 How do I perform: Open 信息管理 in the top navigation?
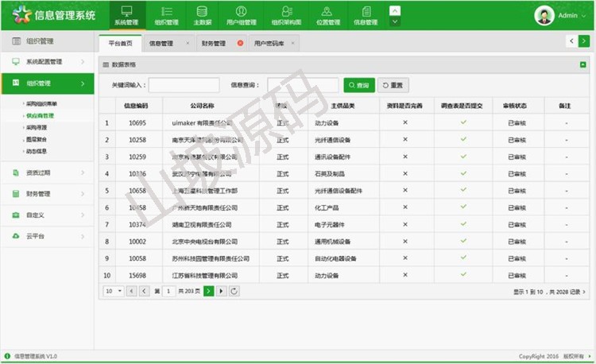tap(366, 14)
